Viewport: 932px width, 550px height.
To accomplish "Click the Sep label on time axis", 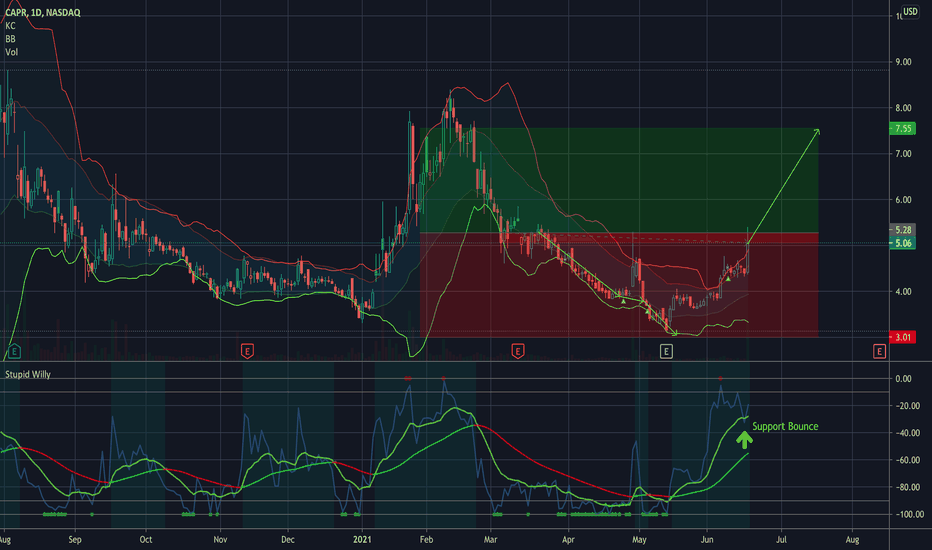I will tap(75, 540).
